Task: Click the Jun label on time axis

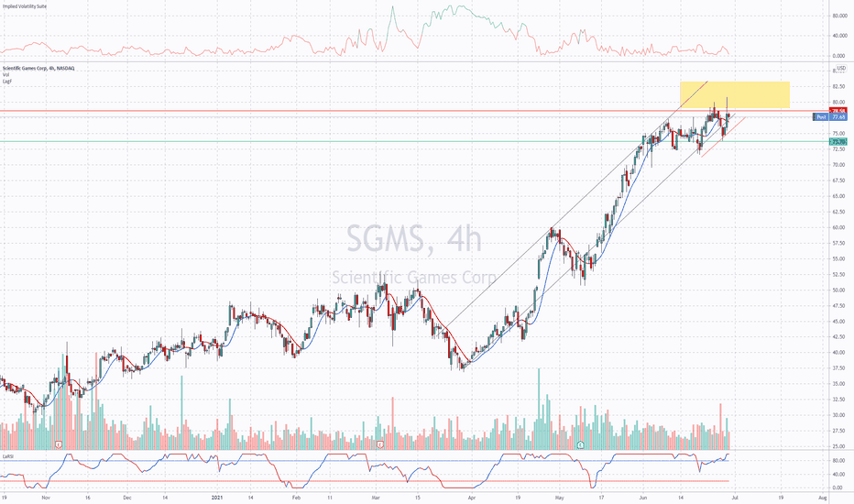Action: (x=642, y=498)
